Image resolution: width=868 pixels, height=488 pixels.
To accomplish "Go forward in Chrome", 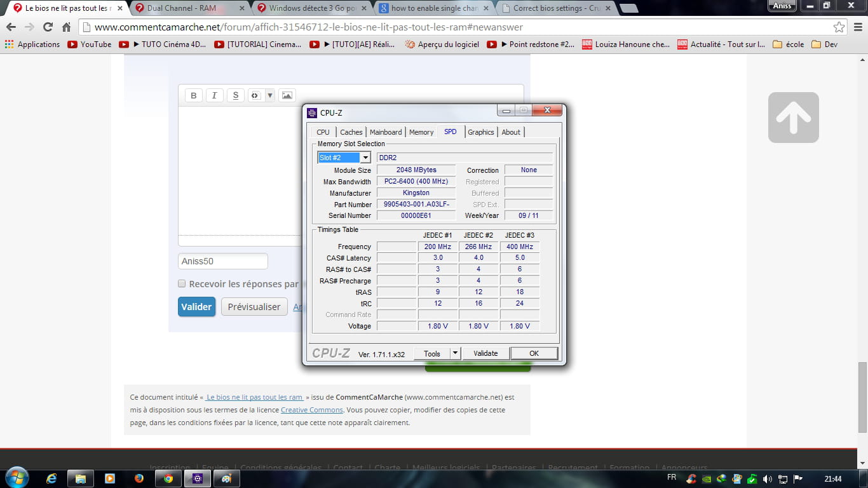I will pos(29,27).
